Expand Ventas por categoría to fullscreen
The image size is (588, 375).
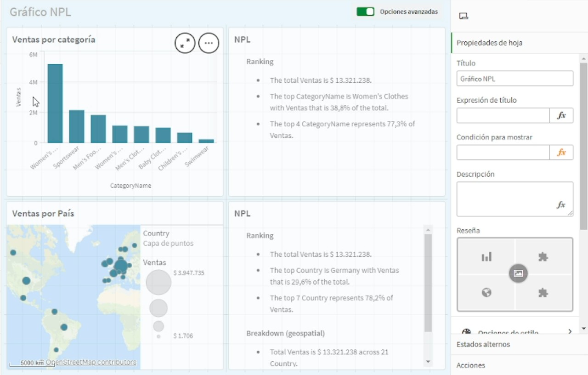click(185, 43)
